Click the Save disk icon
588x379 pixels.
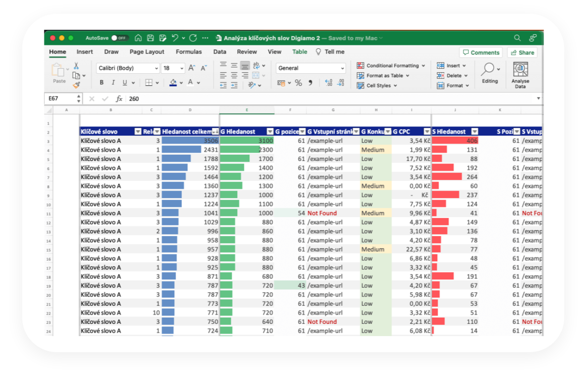pos(150,38)
